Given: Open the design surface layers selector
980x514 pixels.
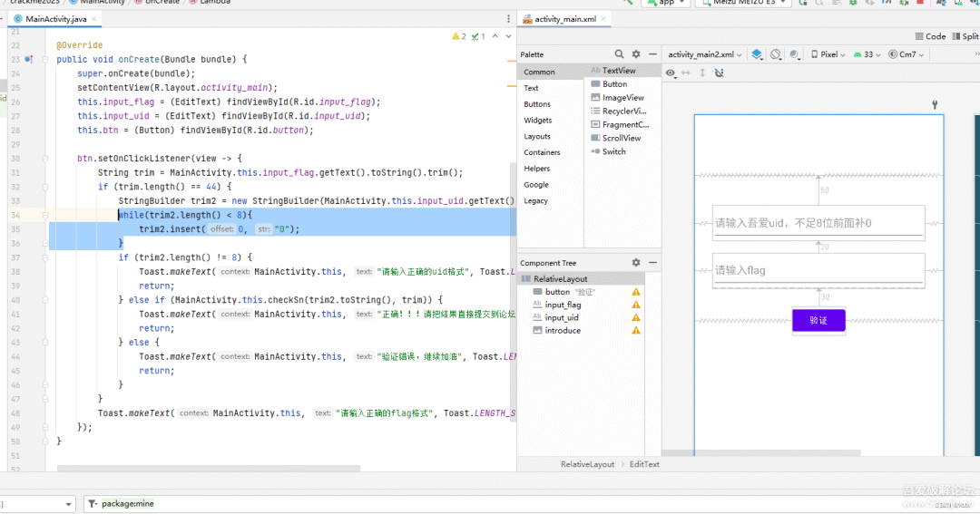Looking at the screenshot, I should point(757,54).
